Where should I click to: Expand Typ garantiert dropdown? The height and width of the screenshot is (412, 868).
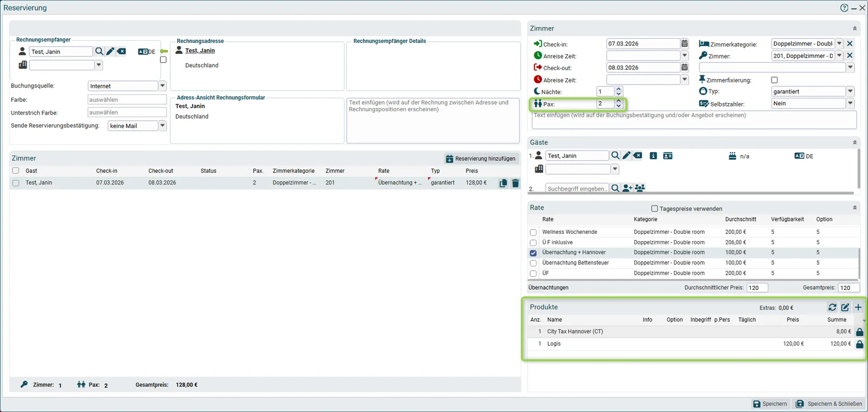850,91
